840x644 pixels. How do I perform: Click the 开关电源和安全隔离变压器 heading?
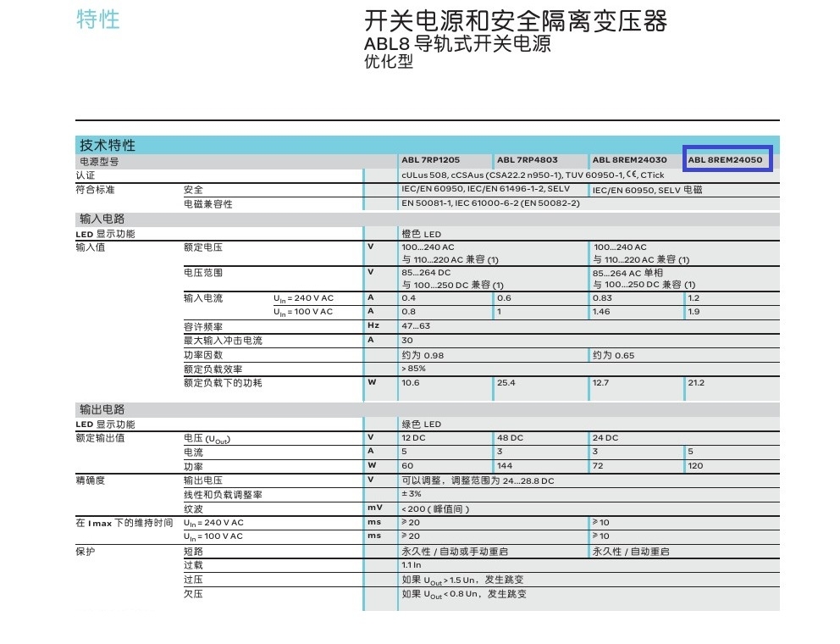(516, 21)
